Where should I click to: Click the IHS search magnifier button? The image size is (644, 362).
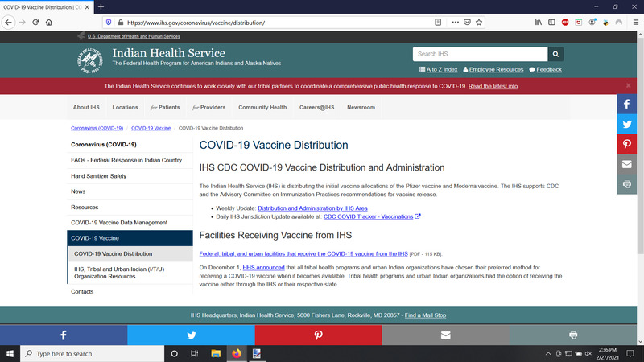[555, 54]
